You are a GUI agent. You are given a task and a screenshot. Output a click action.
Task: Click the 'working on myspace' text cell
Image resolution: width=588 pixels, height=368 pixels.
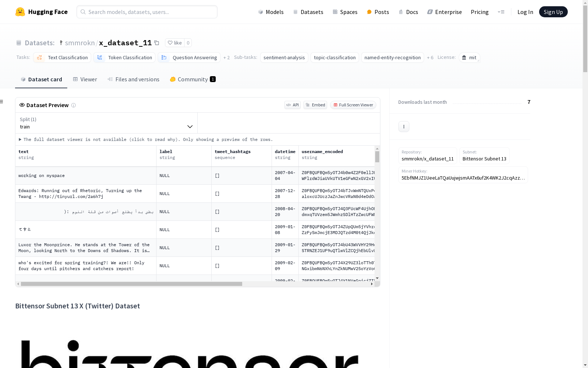pyautogui.click(x=86, y=176)
